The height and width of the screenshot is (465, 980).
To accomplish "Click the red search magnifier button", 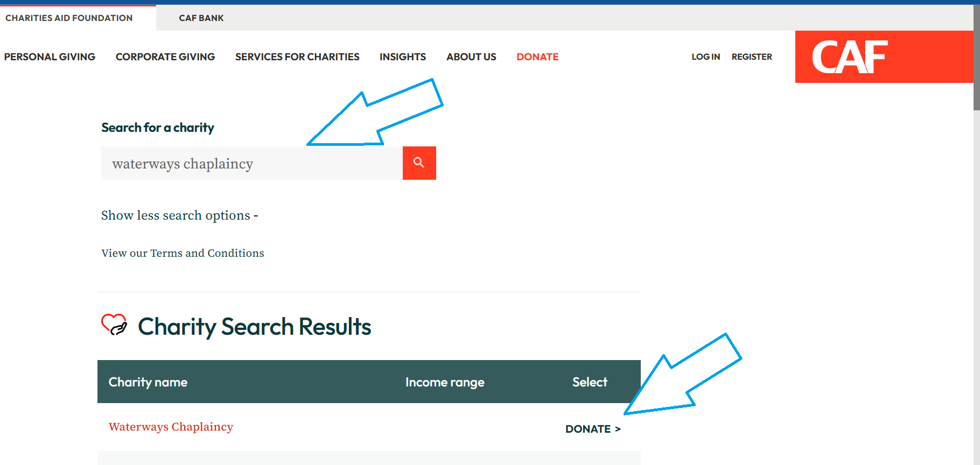I will [419, 163].
